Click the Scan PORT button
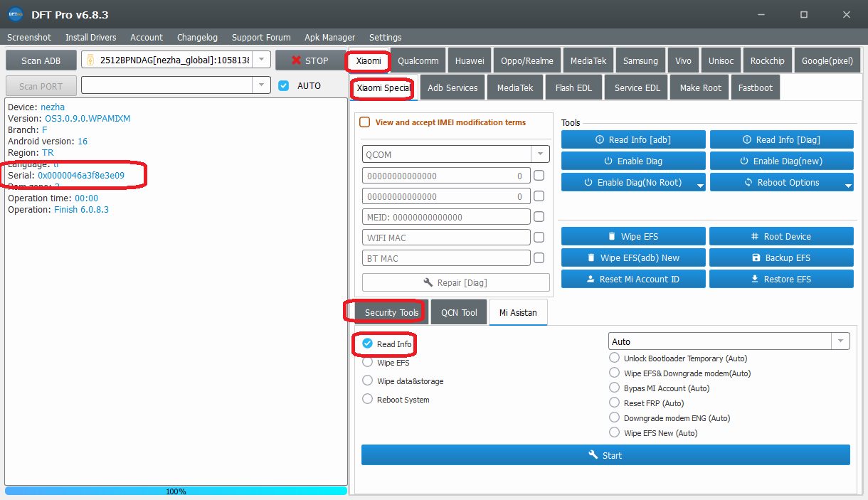Screen dimensions: 868x500 41,85
